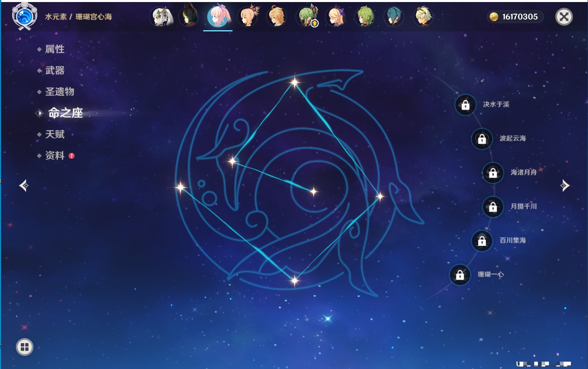Close the character screen with X
Image resolution: width=588 pixels, height=369 pixels.
pyautogui.click(x=564, y=17)
